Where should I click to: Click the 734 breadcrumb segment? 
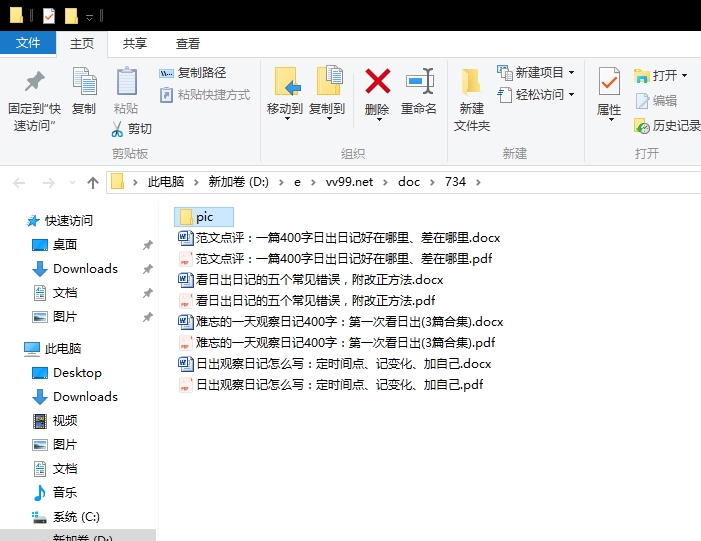pyautogui.click(x=455, y=182)
